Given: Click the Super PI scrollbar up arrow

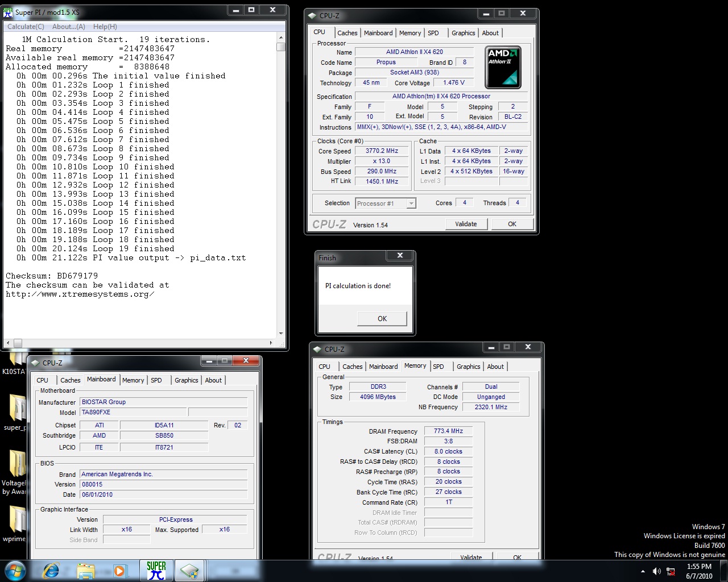Looking at the screenshot, I should click(x=281, y=38).
